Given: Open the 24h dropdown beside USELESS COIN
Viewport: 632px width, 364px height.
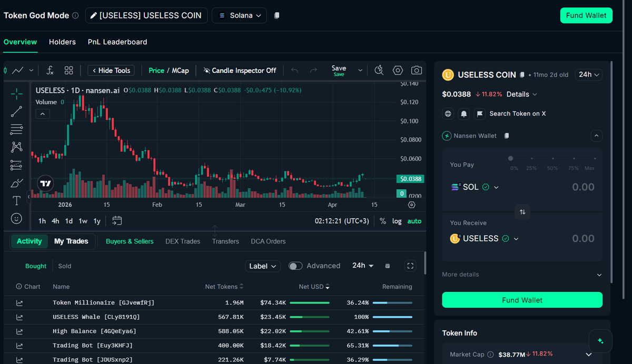Looking at the screenshot, I should coord(589,75).
